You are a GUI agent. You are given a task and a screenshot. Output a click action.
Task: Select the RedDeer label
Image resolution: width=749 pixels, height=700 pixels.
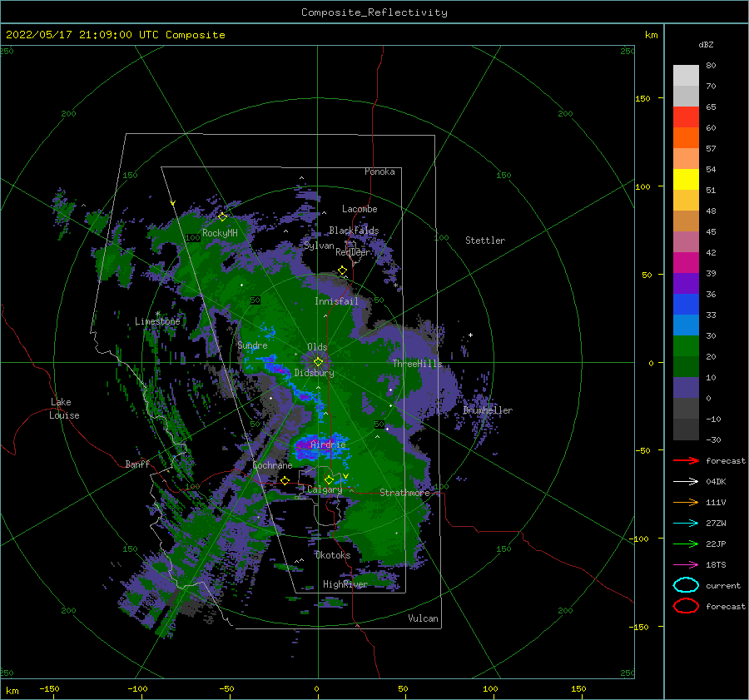pos(353,252)
